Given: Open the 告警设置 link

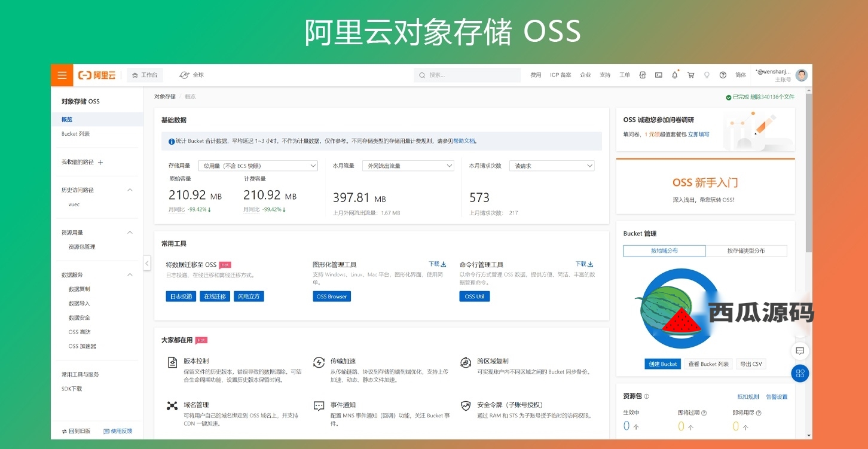Looking at the screenshot, I should click(x=777, y=397).
